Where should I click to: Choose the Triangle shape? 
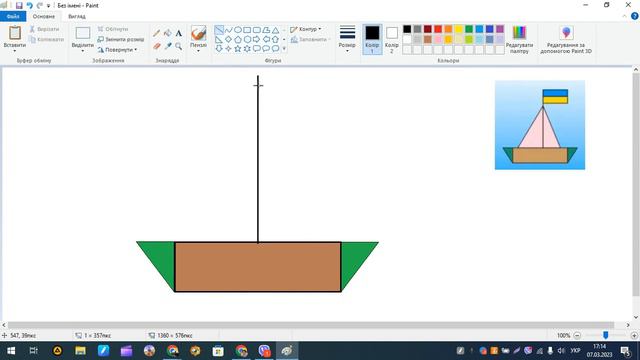276,30
